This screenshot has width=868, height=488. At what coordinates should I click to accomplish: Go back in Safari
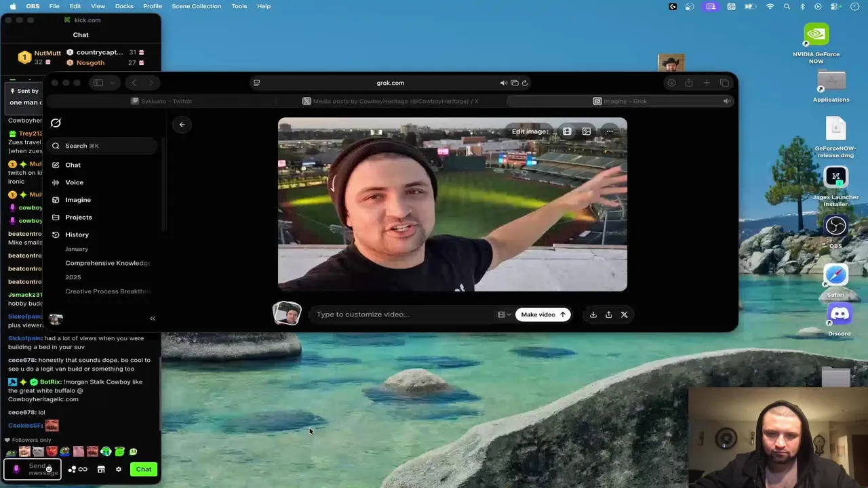coord(134,83)
